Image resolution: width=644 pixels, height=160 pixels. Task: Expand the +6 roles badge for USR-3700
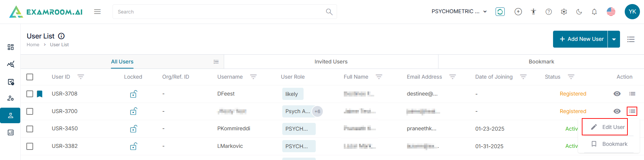click(x=317, y=111)
